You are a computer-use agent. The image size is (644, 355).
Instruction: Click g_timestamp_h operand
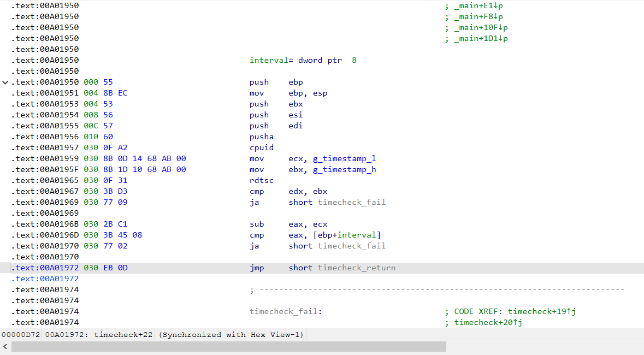(344, 170)
